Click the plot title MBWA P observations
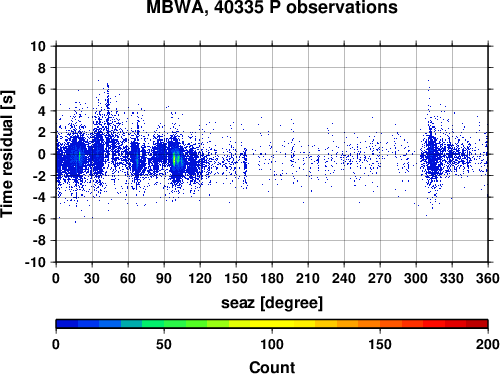This screenshot has width=500, height=374. 272,7
